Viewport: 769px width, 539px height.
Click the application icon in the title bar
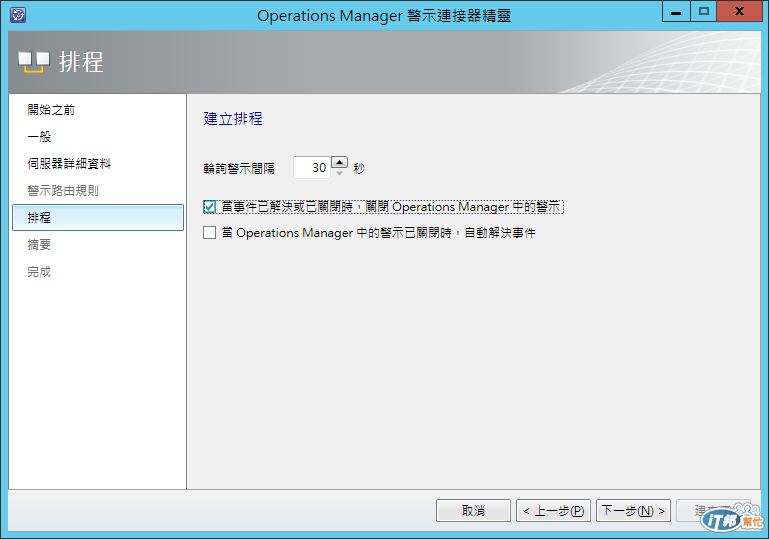(x=18, y=15)
